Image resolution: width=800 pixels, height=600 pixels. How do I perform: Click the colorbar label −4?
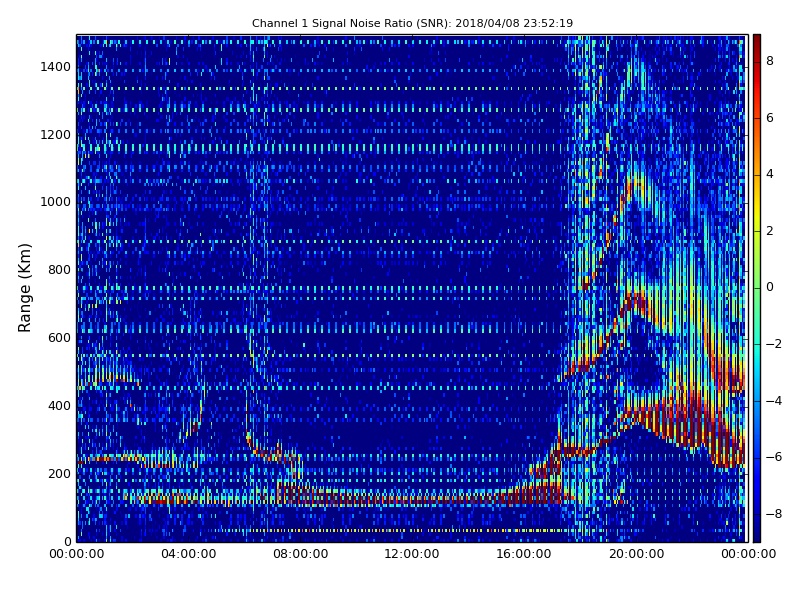[774, 401]
